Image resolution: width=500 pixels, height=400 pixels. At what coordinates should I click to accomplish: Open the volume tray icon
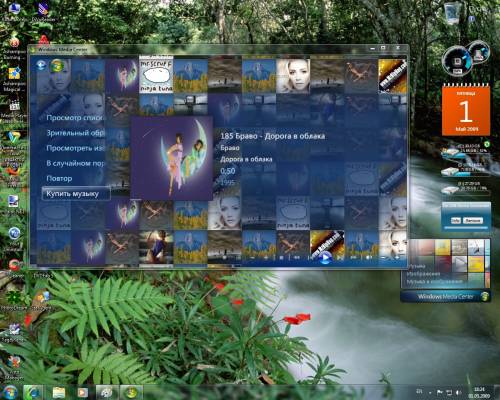click(x=459, y=392)
